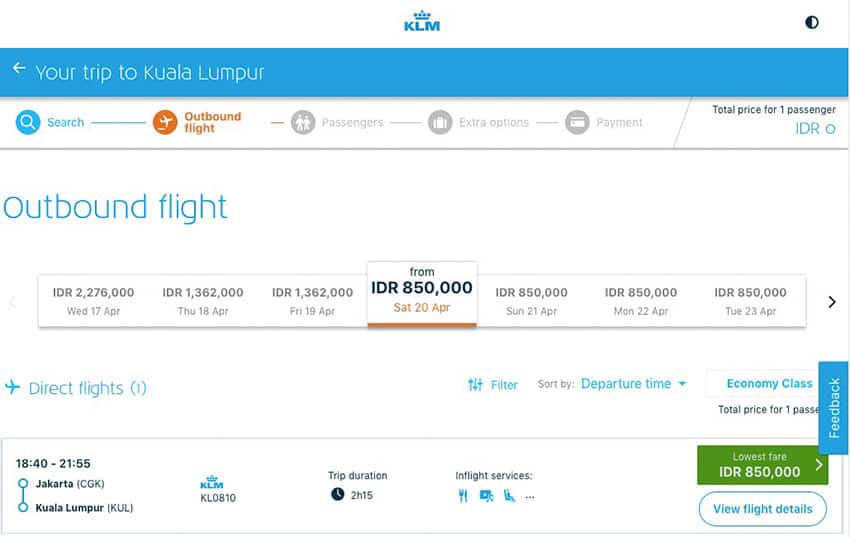
Task: Click the Search step magnifier icon
Action: [x=28, y=122]
